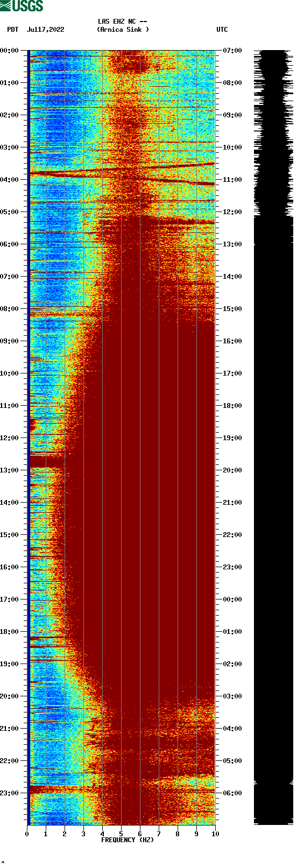Screen dimensions: 297x868
Task: Click the '10' frequency axis tick label
Action: tap(215, 834)
